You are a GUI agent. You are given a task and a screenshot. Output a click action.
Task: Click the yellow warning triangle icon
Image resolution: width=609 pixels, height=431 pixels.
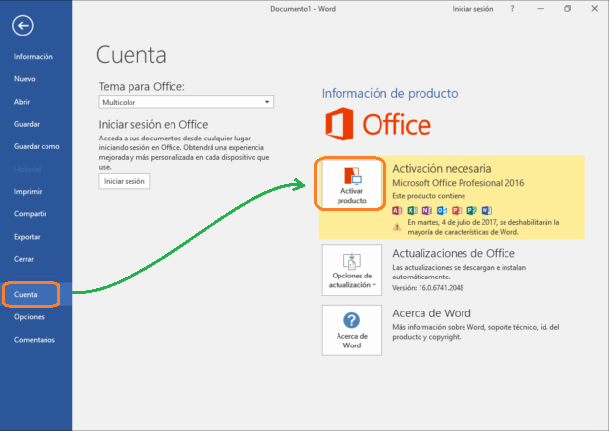397,227
